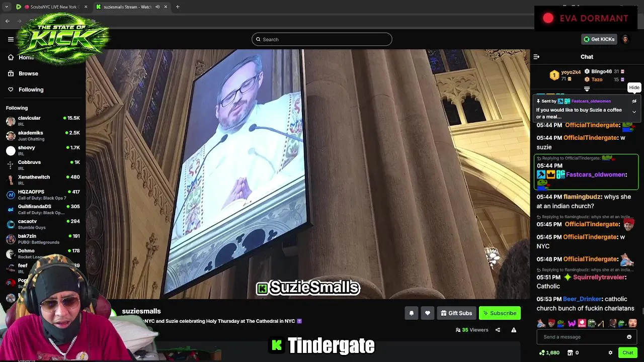The width and height of the screenshot is (644, 362).
Task: Click the first emote in quick emote row
Action: point(541,323)
